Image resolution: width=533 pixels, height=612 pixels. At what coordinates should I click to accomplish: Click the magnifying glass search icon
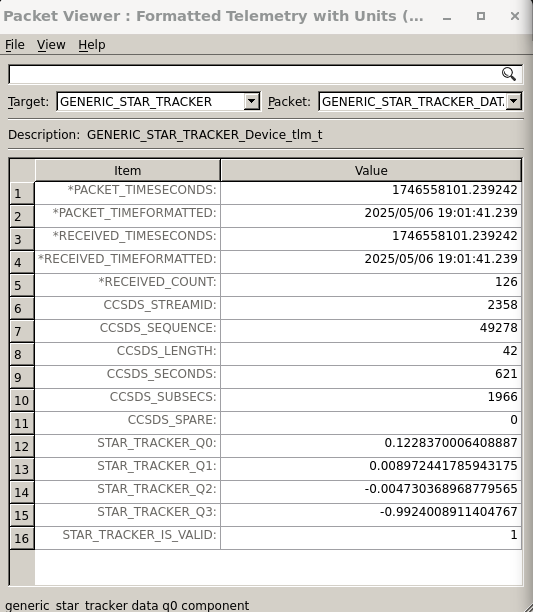click(x=508, y=74)
